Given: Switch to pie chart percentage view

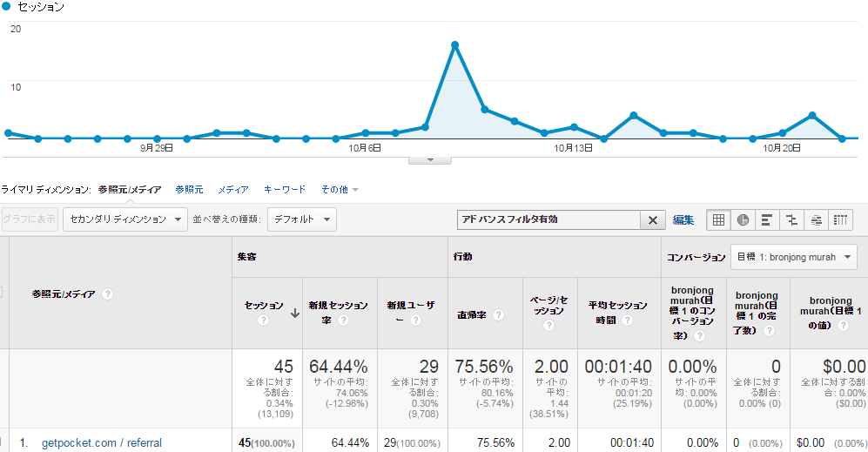Looking at the screenshot, I should click(x=744, y=220).
